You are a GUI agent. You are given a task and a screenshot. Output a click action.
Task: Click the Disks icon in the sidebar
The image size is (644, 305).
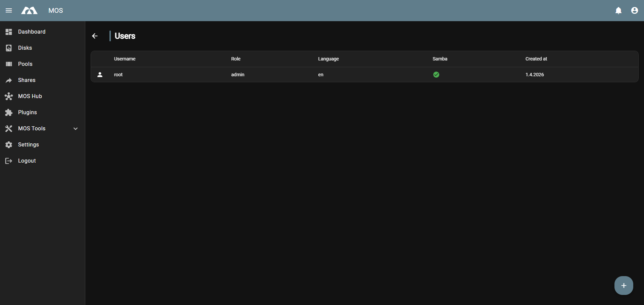coord(9,48)
